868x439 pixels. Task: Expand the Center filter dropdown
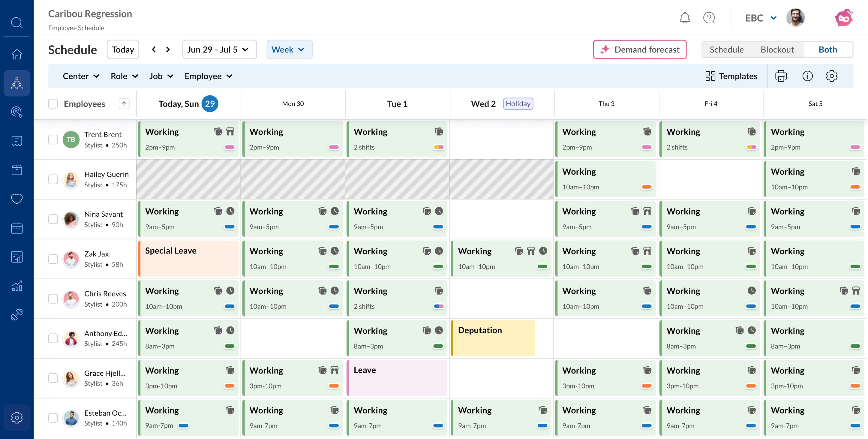point(81,76)
